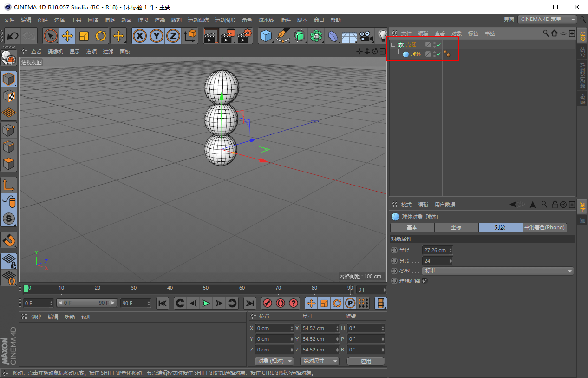Add an Array modeling object

click(316, 36)
